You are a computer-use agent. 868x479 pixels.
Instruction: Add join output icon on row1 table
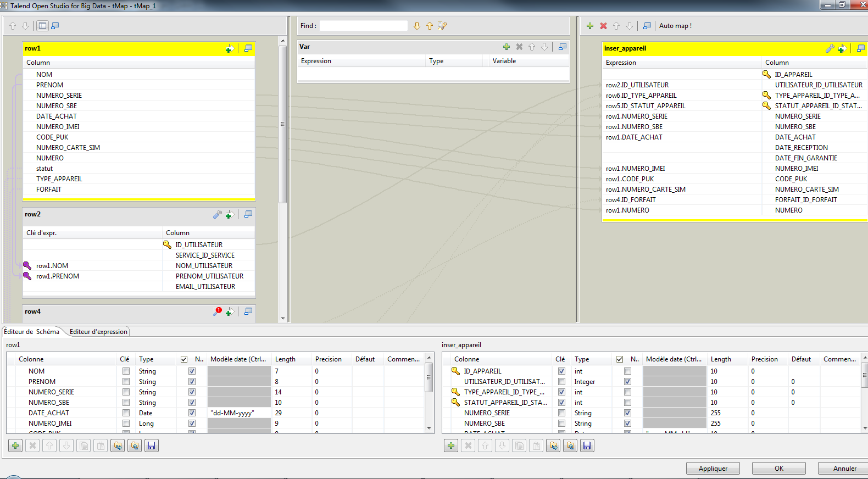click(230, 48)
